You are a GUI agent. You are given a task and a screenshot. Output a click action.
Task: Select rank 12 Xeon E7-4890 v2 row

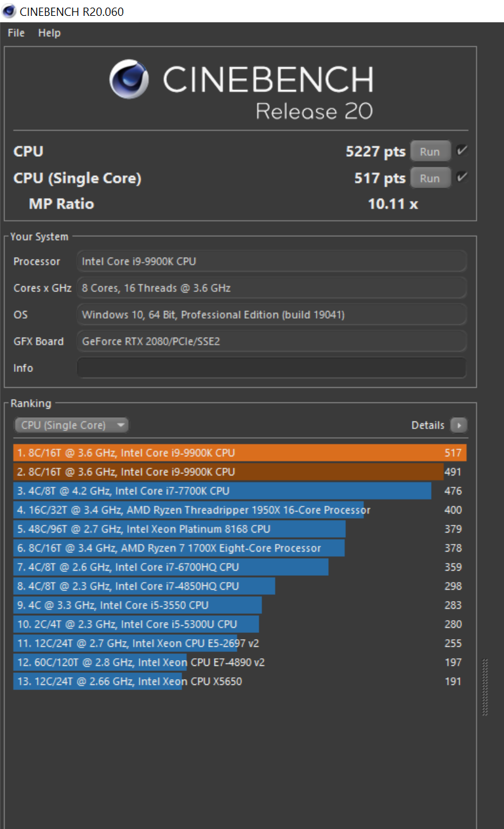(240, 662)
